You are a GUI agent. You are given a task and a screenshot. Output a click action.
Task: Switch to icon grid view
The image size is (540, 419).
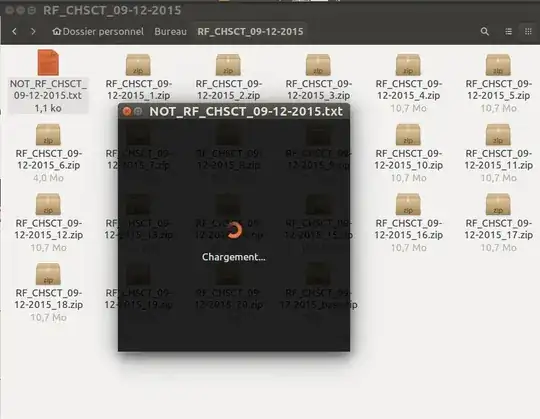click(x=528, y=32)
